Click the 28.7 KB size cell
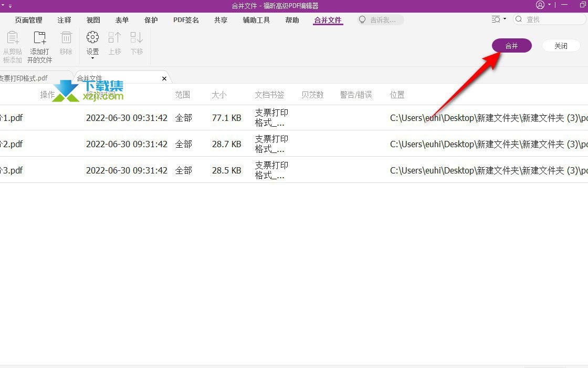 point(226,144)
